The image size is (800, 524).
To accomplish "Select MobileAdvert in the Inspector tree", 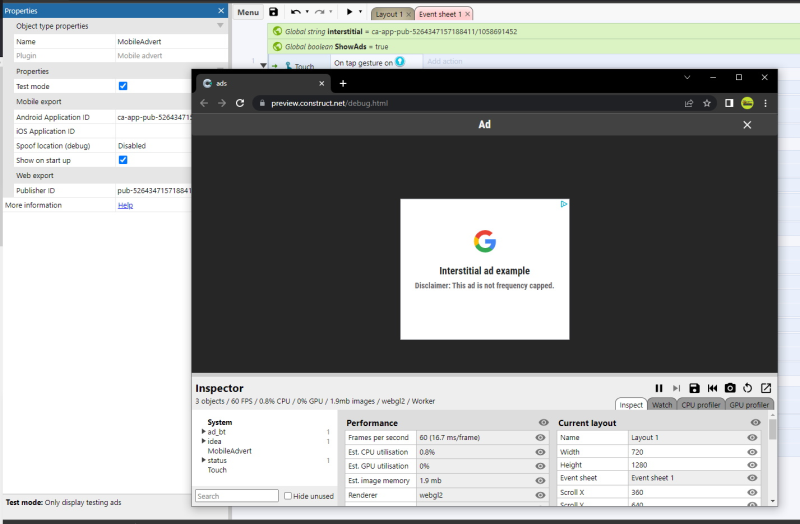I will coord(229,451).
